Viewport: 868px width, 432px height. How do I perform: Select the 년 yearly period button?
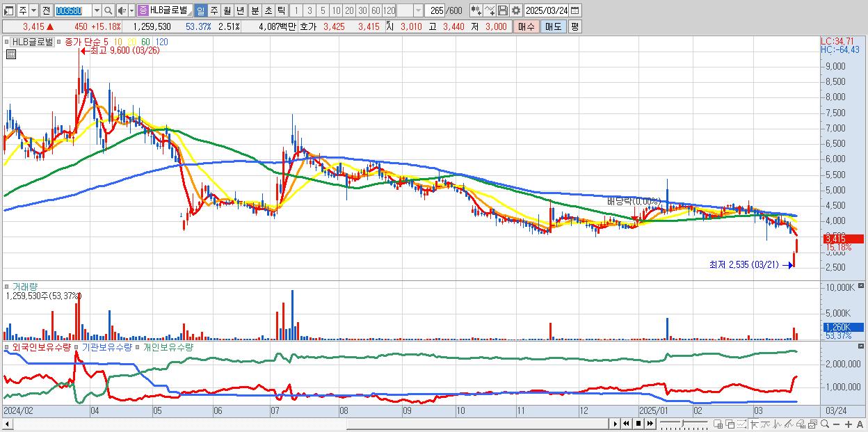(240, 11)
